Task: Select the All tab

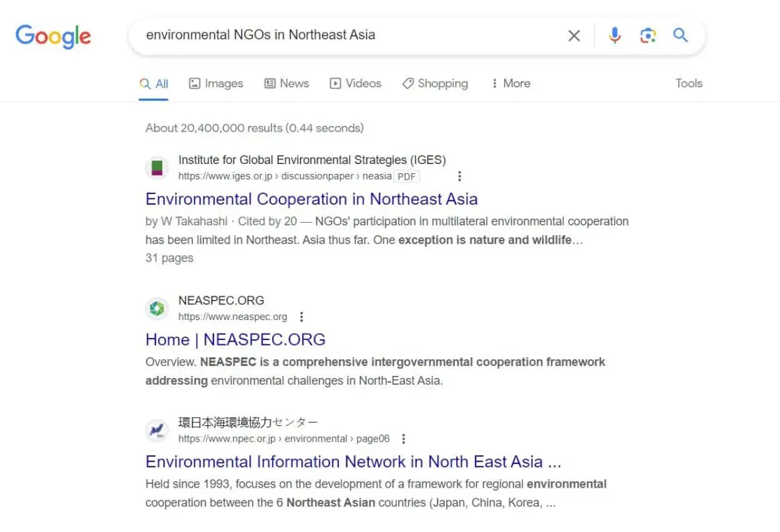Action: pyautogui.click(x=154, y=84)
